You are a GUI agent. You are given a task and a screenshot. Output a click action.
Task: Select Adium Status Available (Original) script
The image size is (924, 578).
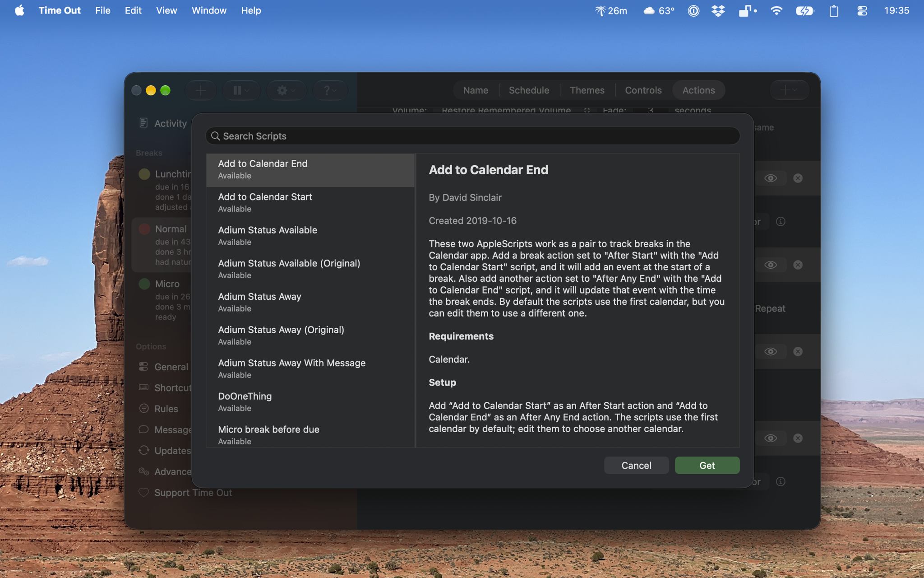point(310,270)
